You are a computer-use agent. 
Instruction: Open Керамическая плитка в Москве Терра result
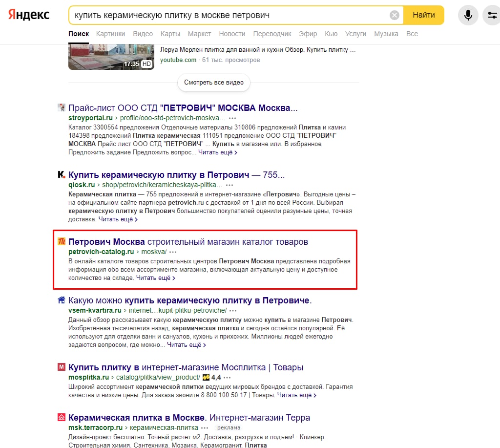coord(189,418)
